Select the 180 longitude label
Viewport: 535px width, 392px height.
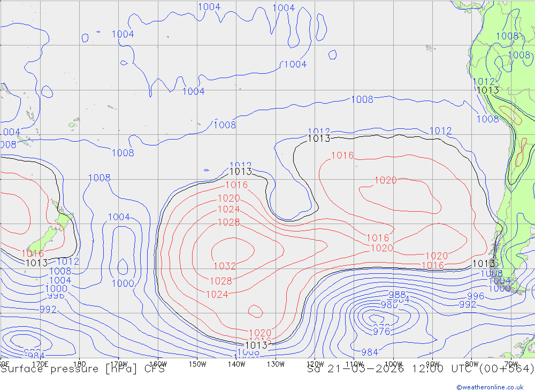point(79,364)
